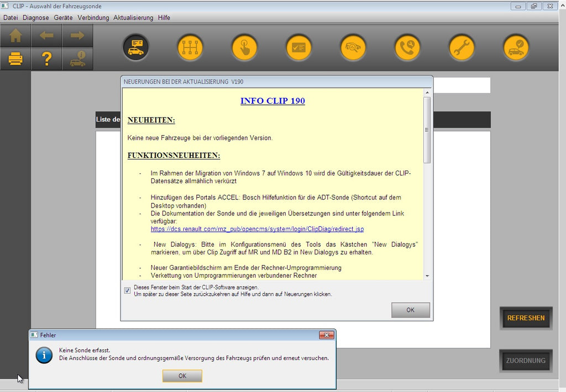Click OK in the Fehler error dialog
This screenshot has height=392, width=566.
[x=182, y=375]
